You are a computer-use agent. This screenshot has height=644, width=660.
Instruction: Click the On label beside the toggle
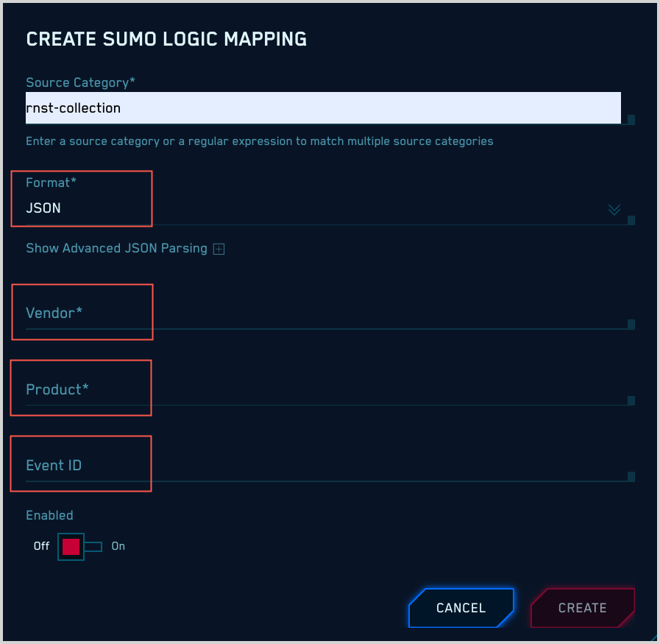point(118,546)
